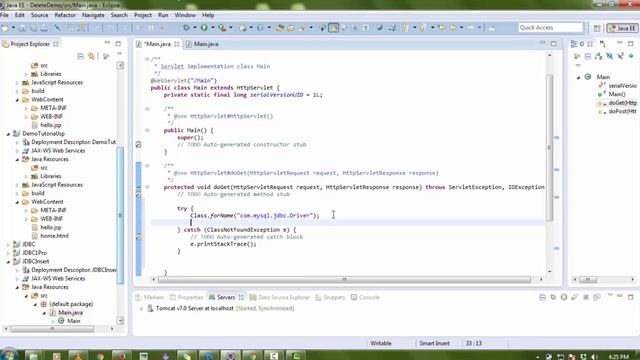
Task: Click the New file icon in main toolbar
Action: pos(5,28)
